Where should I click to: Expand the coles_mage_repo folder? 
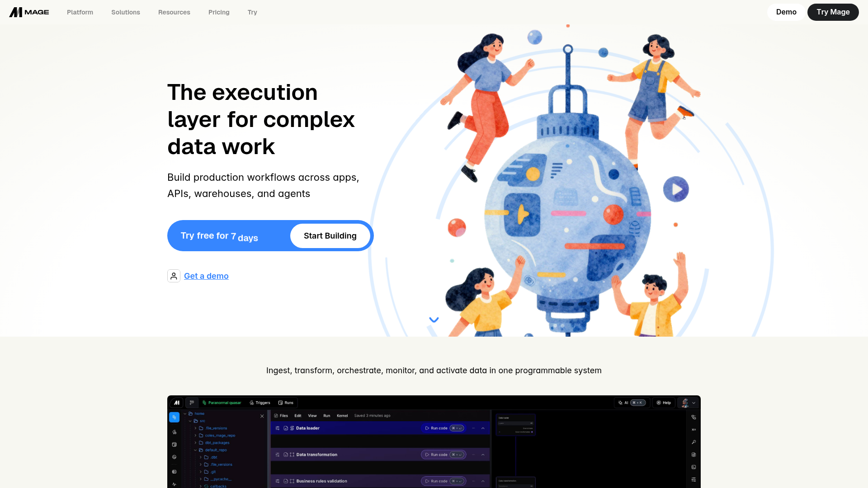pos(195,436)
